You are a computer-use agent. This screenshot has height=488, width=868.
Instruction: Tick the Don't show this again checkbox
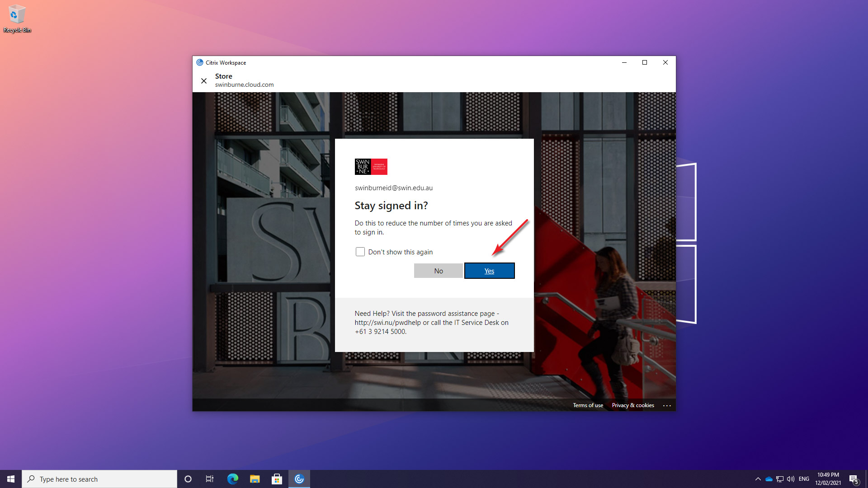[x=360, y=252]
